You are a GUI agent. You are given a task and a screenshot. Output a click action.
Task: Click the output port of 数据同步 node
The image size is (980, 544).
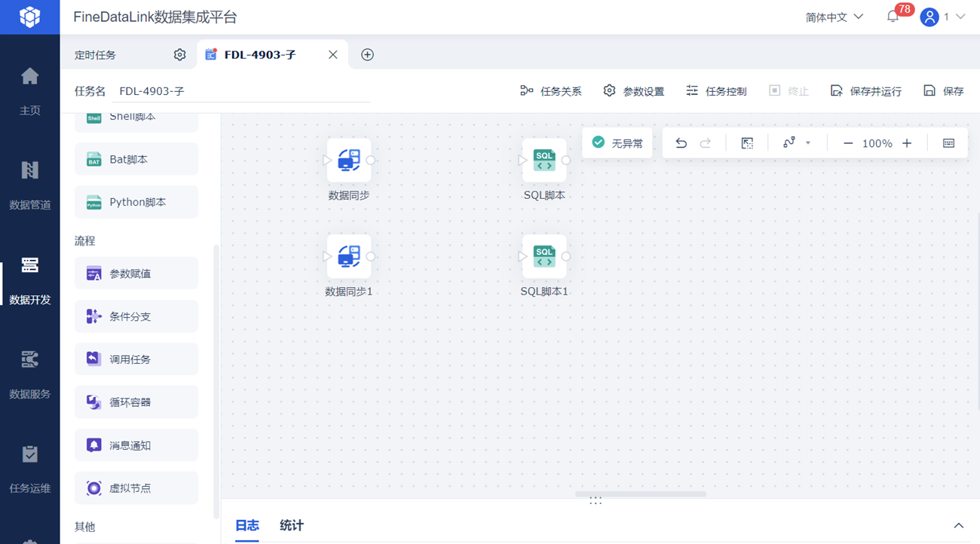tap(370, 160)
